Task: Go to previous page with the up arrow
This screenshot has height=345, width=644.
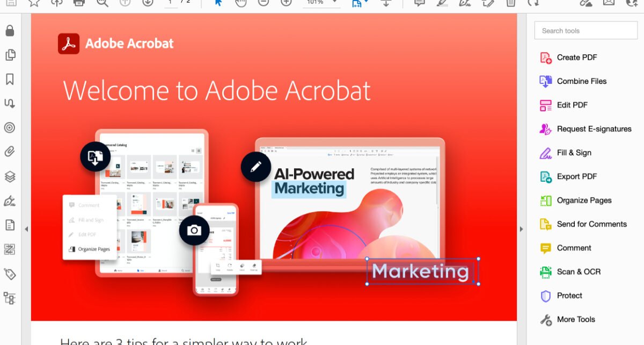Action: click(x=125, y=2)
